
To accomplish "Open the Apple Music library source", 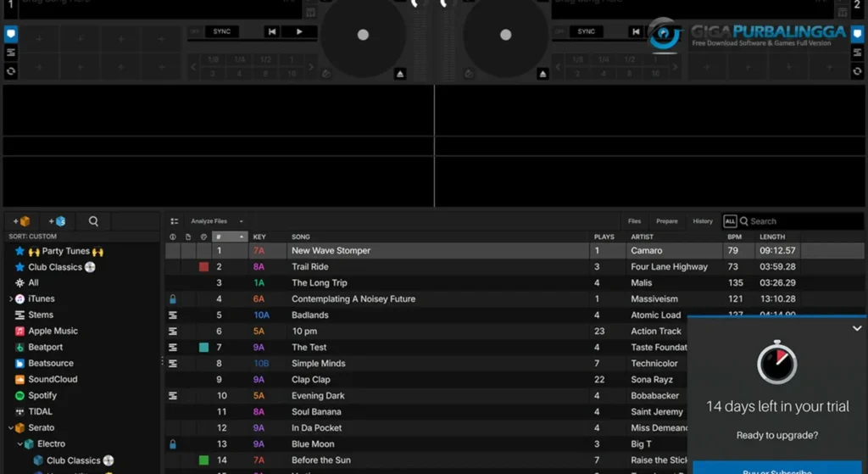I will 46,332.
